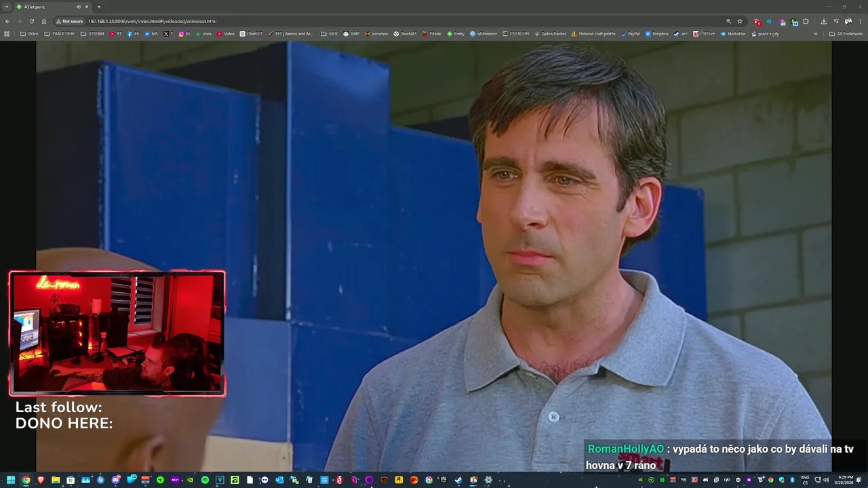
Task: Open the PiHole bookmark
Action: click(431, 33)
